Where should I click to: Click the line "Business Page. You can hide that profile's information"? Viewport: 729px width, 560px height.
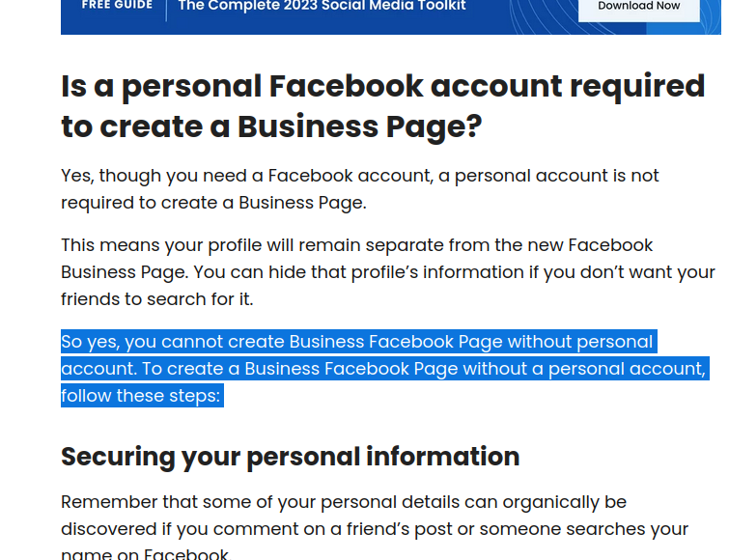point(387,272)
